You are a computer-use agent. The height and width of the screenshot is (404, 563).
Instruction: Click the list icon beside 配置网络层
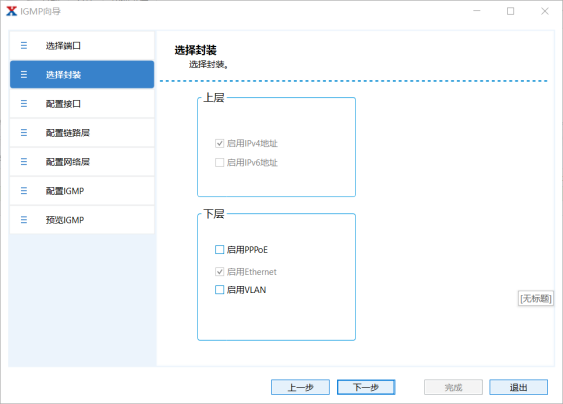[x=24, y=162]
